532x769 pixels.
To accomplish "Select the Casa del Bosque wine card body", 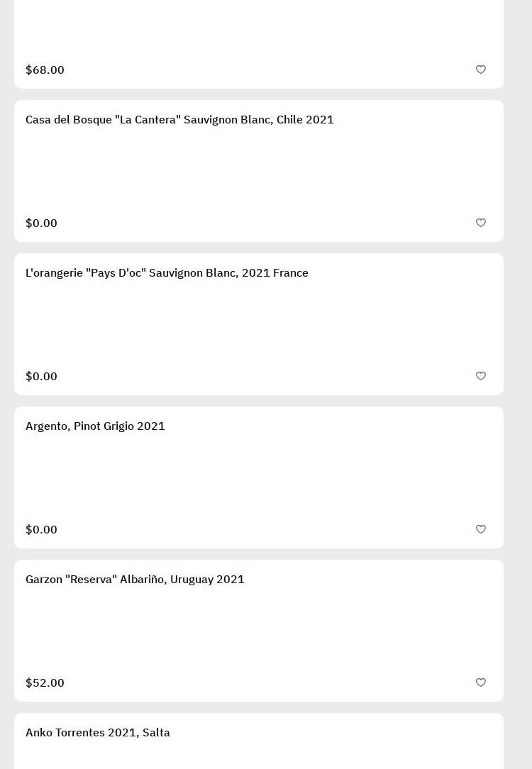I will tap(259, 172).
